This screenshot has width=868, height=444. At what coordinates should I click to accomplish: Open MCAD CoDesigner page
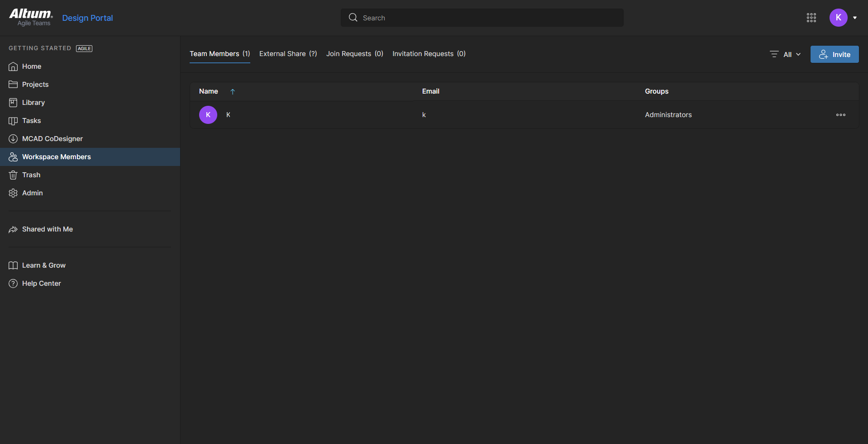[x=52, y=139]
